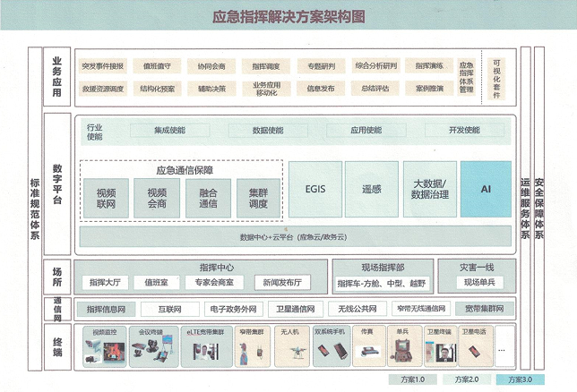Click the 指挥信息网 network box

point(106,309)
